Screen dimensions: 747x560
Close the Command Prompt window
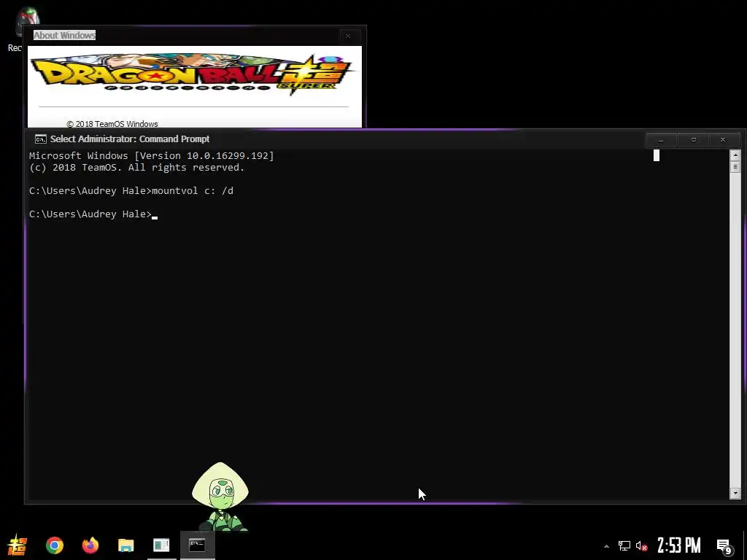pyautogui.click(x=723, y=139)
